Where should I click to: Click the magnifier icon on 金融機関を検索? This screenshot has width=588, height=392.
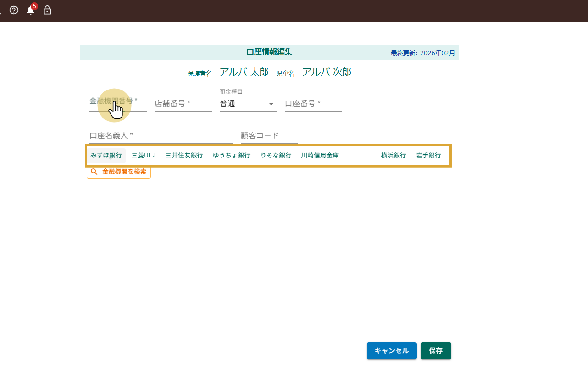(94, 172)
